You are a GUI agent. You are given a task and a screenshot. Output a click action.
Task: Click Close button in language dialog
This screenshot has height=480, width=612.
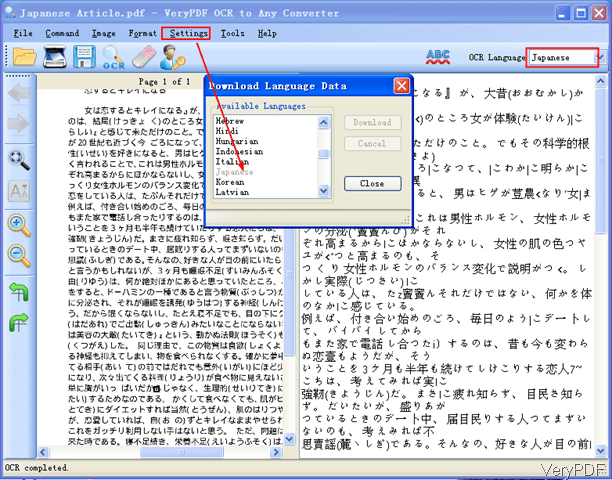(x=372, y=183)
